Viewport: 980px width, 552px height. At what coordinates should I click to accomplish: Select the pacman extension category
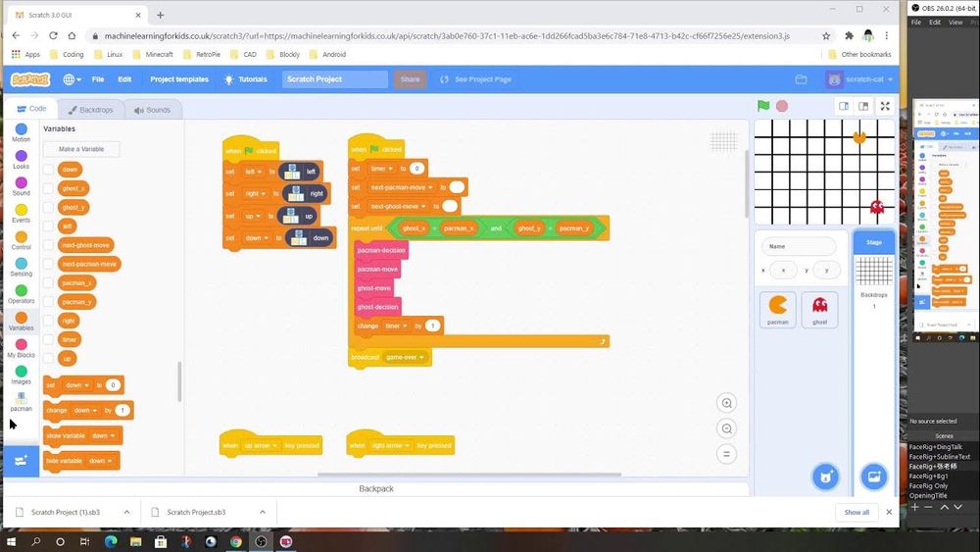coord(22,402)
